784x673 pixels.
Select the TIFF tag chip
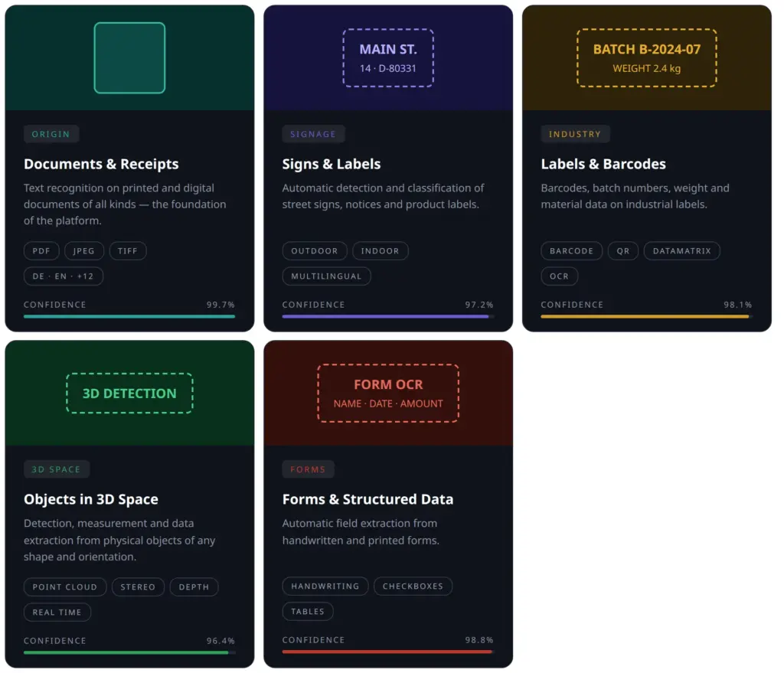coord(128,251)
